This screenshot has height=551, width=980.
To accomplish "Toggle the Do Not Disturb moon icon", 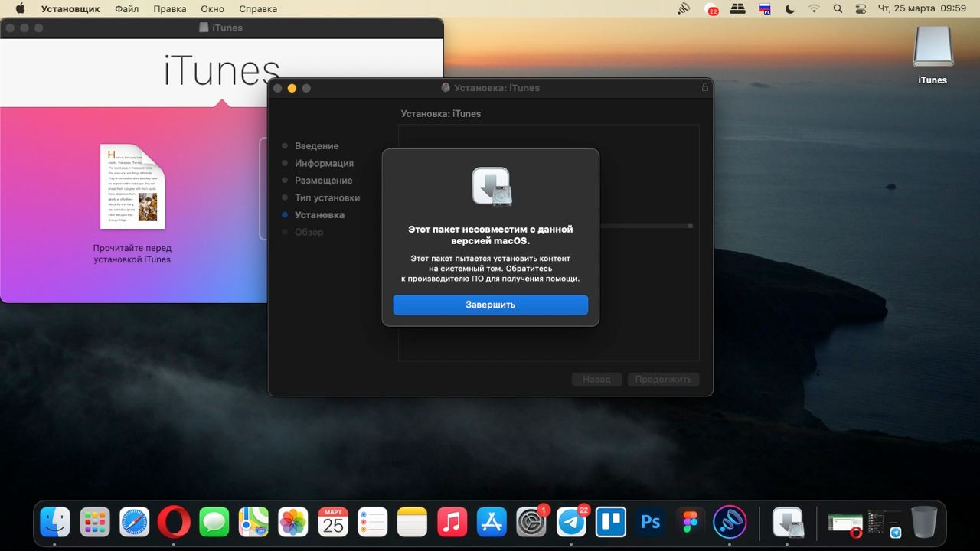I will click(x=789, y=9).
